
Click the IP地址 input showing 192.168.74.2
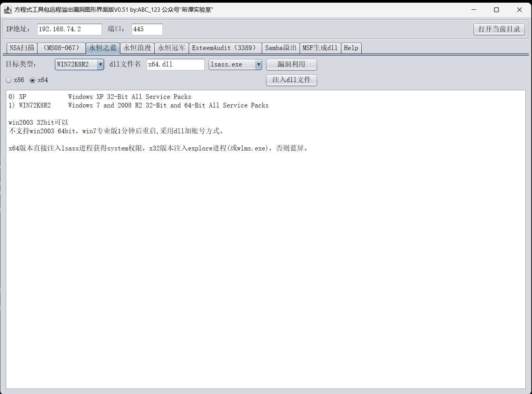(x=69, y=29)
